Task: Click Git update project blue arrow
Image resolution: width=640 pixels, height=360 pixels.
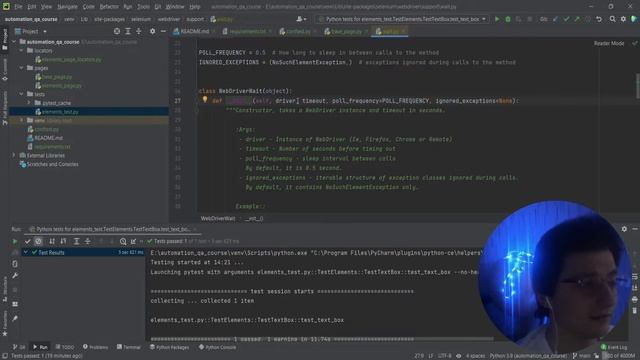Action: point(555,19)
